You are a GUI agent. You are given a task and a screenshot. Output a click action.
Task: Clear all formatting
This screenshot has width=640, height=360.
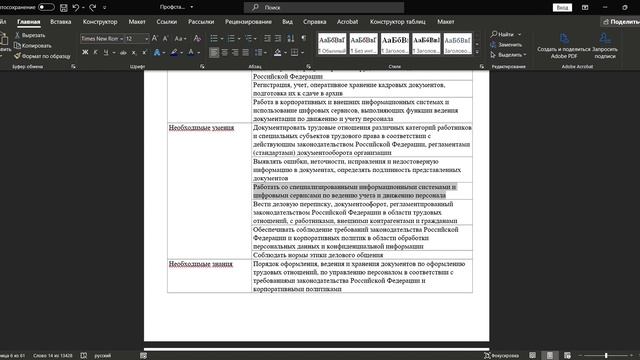pyautogui.click(x=197, y=38)
